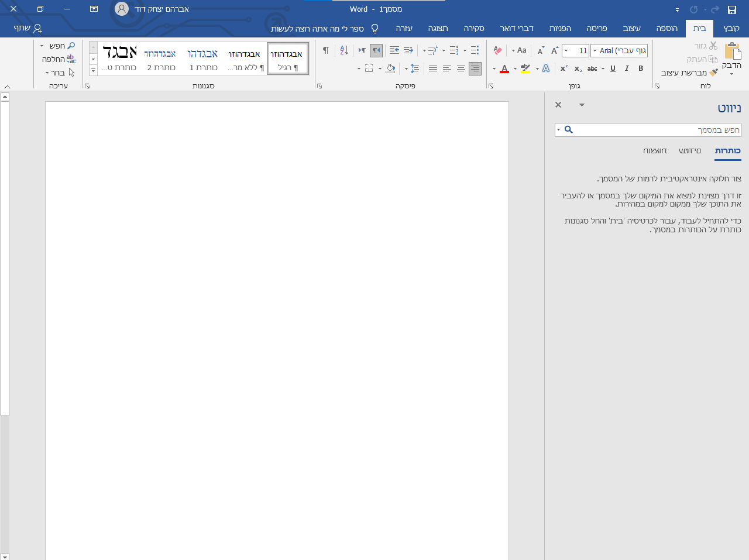Click the החלפה replace button
749x560 pixels.
59,59
